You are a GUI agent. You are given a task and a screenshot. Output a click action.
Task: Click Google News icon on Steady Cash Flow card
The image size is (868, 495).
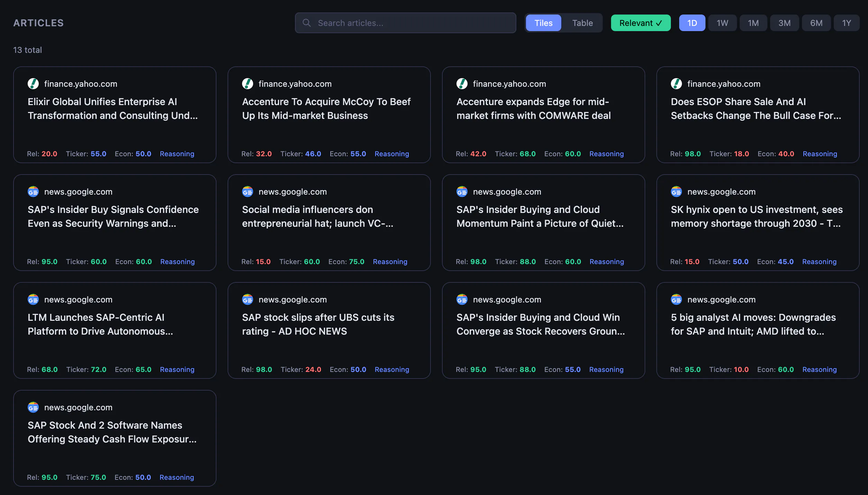(33, 407)
